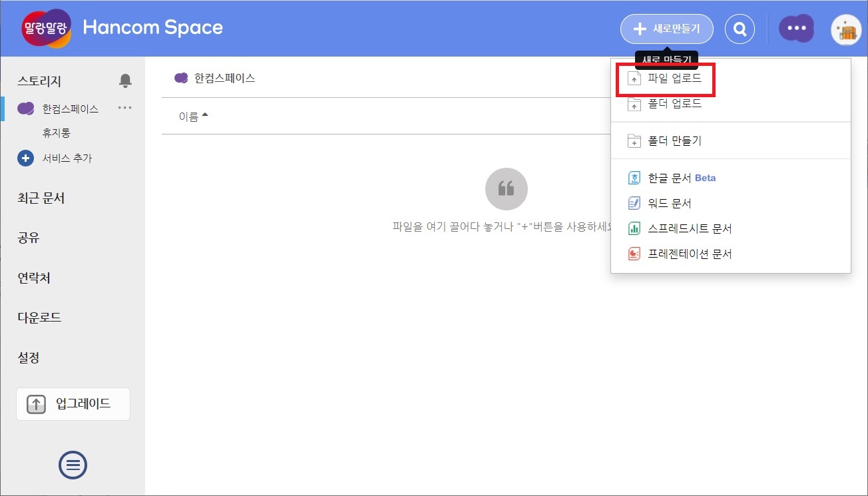Screen dimensions: 868x496
Task: Click the upgrade arrow icon
Action: pyautogui.click(x=36, y=404)
